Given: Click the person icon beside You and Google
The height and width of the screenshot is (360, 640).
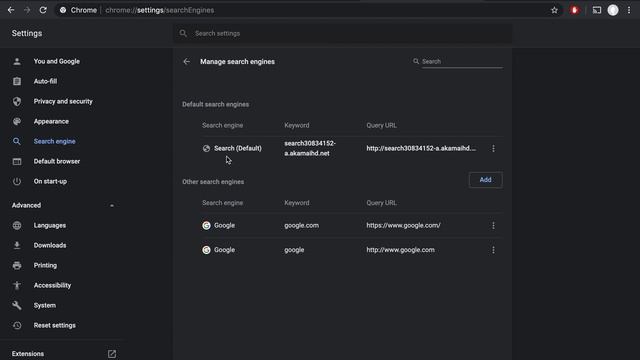Looking at the screenshot, I should point(17,61).
